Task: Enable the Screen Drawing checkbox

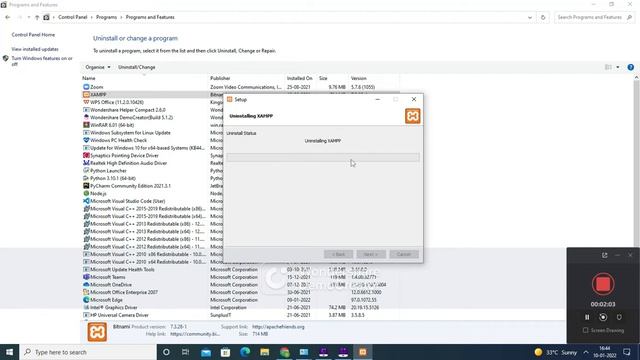Action: pos(585,330)
